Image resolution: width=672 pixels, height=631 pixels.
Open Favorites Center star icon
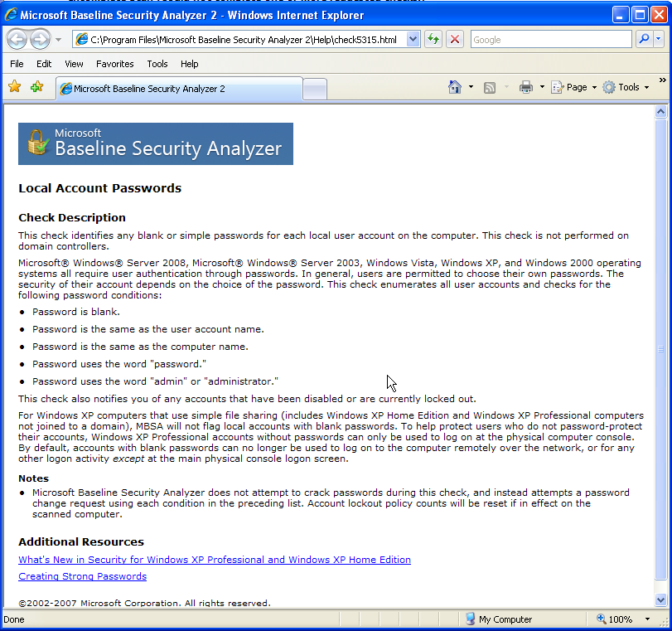coord(15,87)
